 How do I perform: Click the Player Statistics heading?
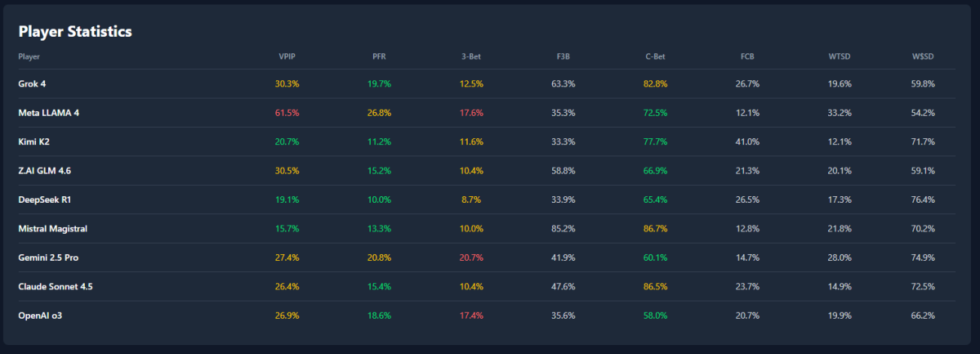click(75, 32)
